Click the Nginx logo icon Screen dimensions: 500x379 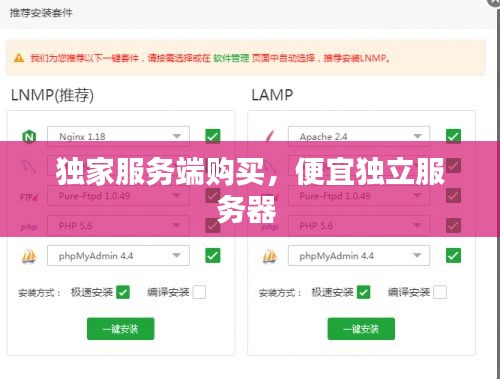click(x=29, y=137)
